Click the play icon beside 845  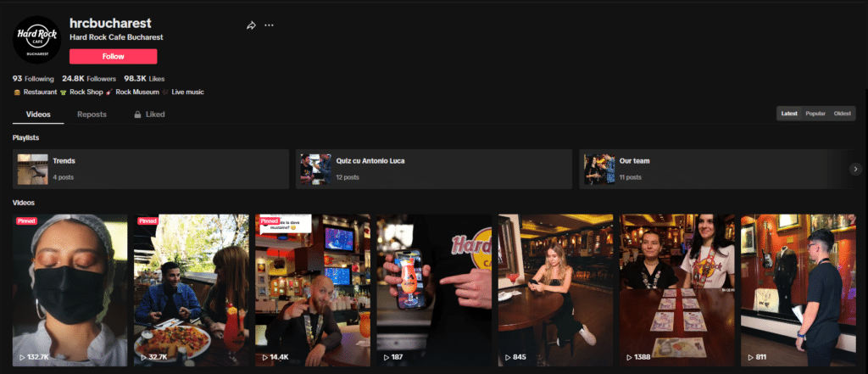click(508, 357)
